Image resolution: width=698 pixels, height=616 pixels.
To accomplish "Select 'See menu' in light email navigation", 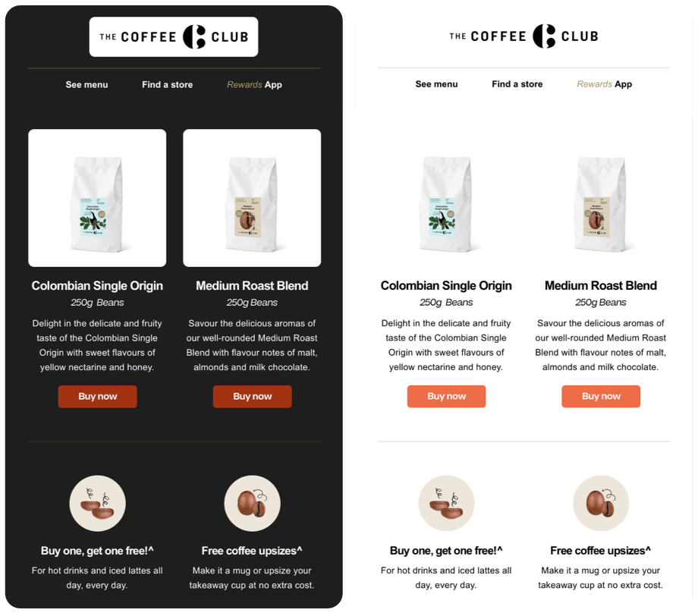I will (437, 84).
